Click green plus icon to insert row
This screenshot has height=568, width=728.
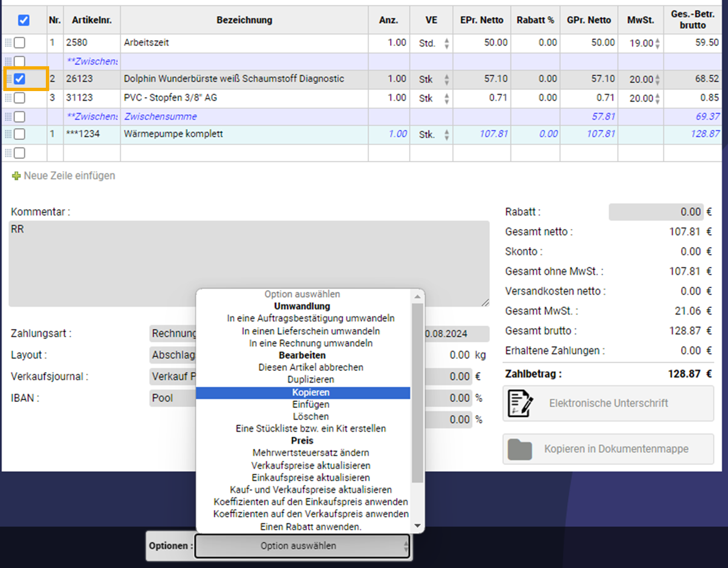(16, 176)
